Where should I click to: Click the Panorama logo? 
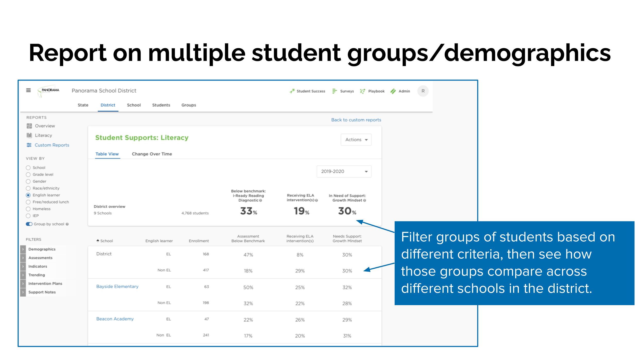coord(49,92)
